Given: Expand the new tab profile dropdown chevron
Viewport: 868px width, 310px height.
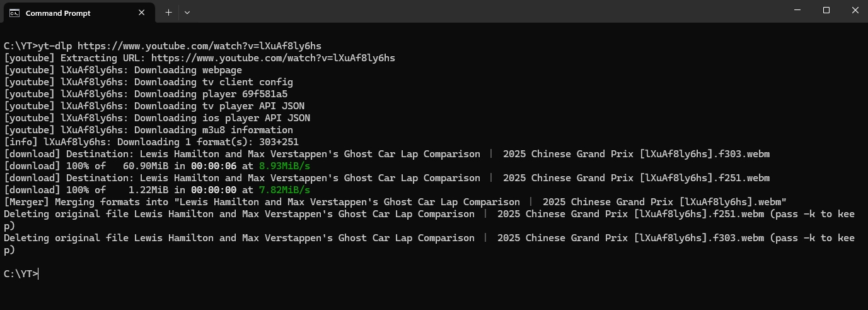Looking at the screenshot, I should [x=187, y=12].
